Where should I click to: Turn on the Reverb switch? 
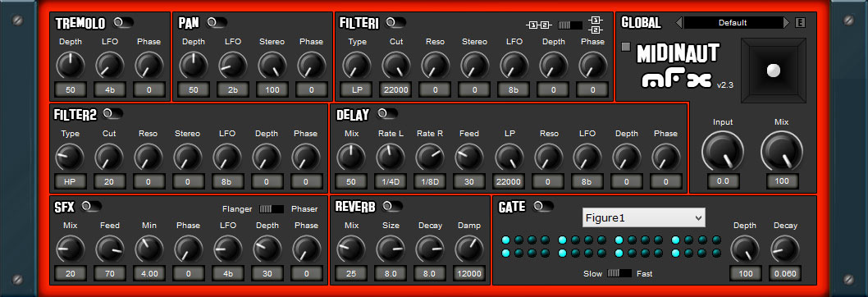tap(392, 206)
